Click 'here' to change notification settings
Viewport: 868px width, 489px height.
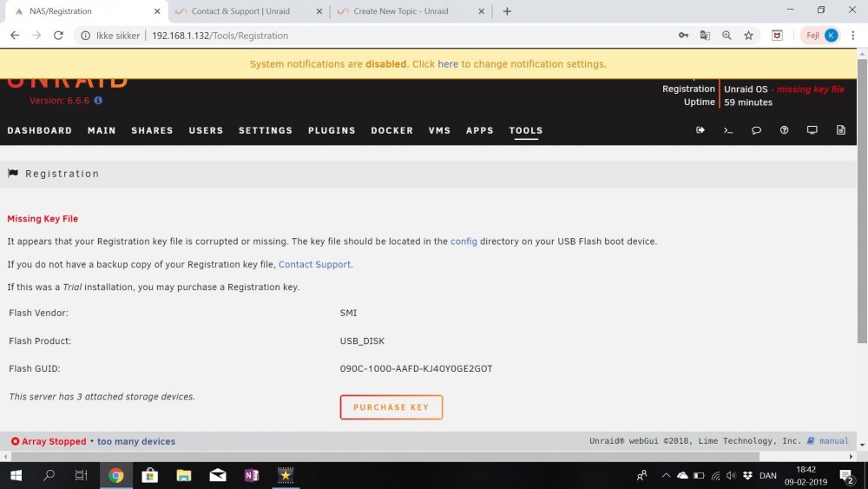448,64
